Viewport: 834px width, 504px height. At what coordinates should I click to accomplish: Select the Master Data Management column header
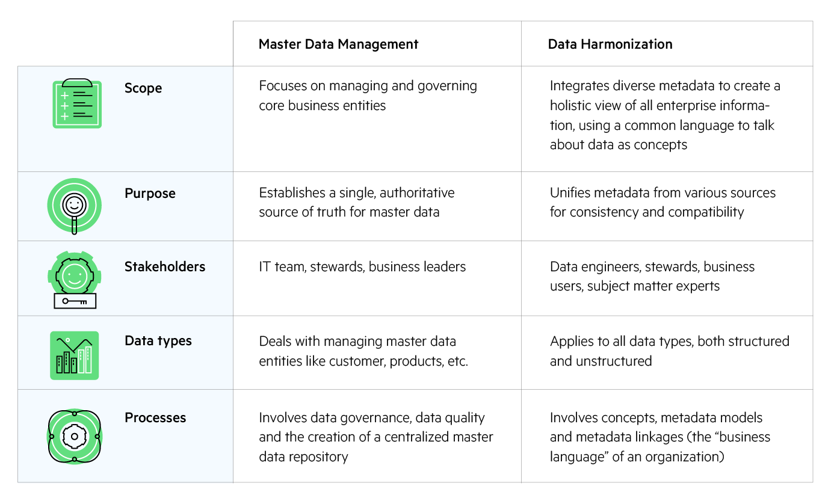click(338, 45)
